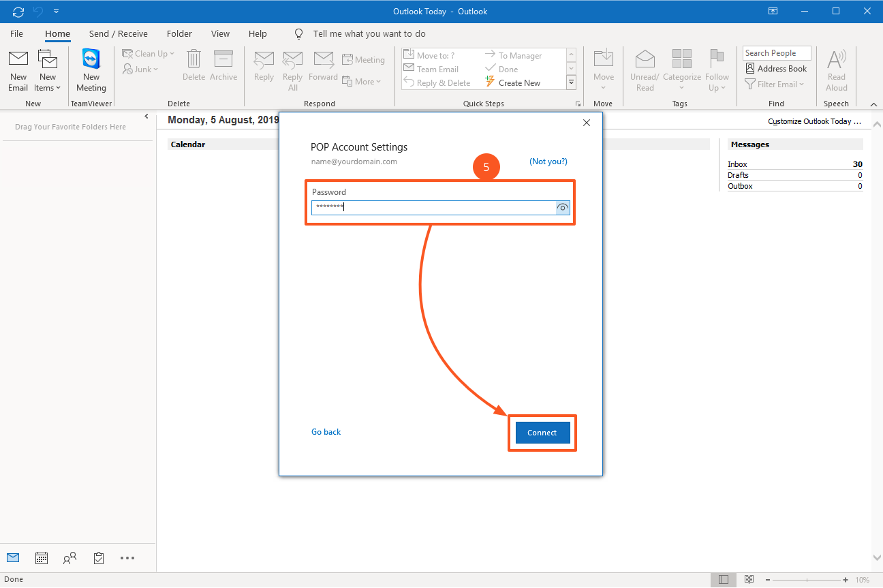Open the Send / Receive tab
This screenshot has height=588, width=883.
(x=118, y=33)
